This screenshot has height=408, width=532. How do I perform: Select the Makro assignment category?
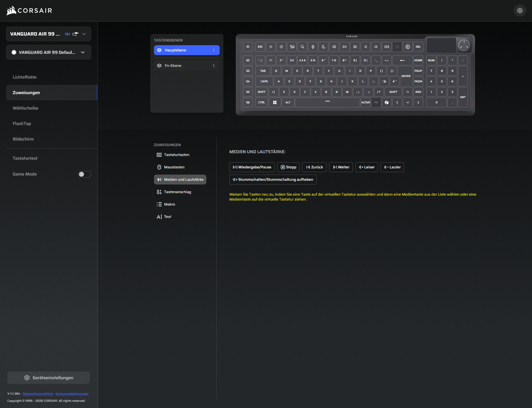(169, 204)
